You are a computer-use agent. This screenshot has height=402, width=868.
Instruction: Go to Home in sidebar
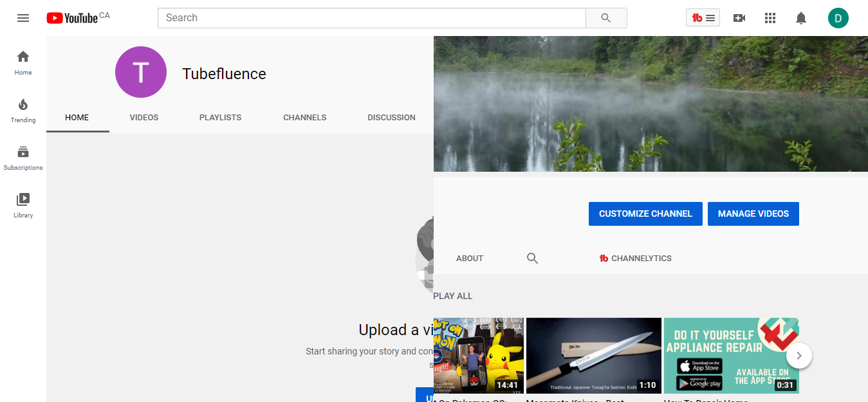pos(23,63)
